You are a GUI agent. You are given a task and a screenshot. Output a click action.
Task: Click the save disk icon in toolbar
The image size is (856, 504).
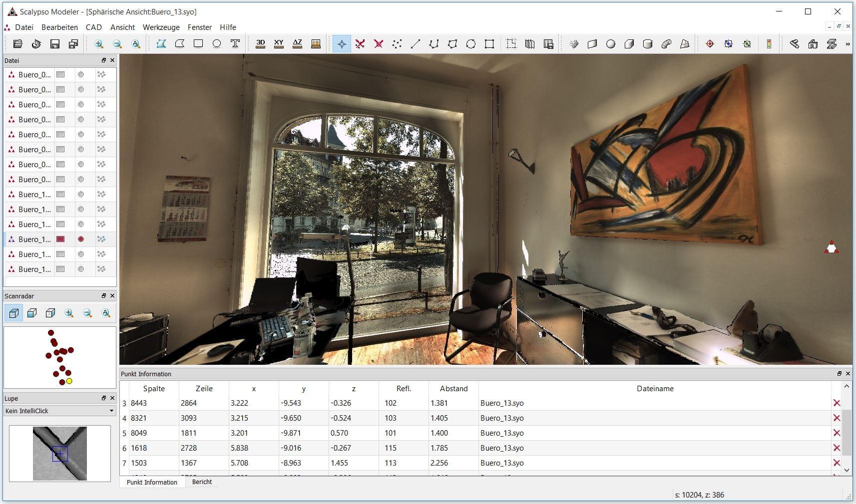pos(55,44)
